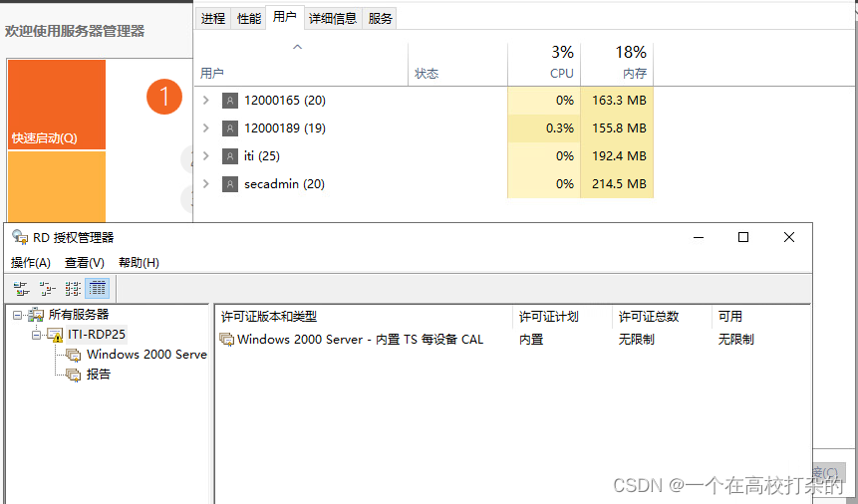858x504 pixels.
Task: Sort by 许可证总数 column header
Action: [x=662, y=317]
